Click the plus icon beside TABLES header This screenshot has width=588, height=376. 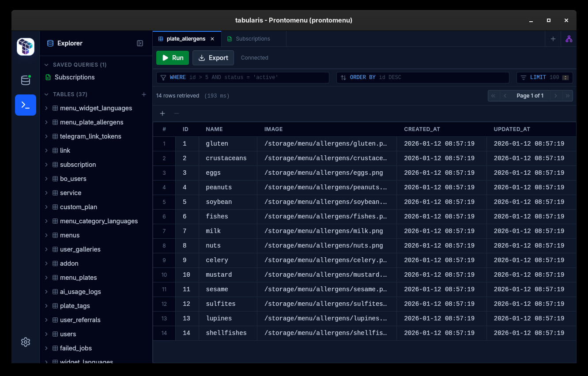tap(143, 94)
